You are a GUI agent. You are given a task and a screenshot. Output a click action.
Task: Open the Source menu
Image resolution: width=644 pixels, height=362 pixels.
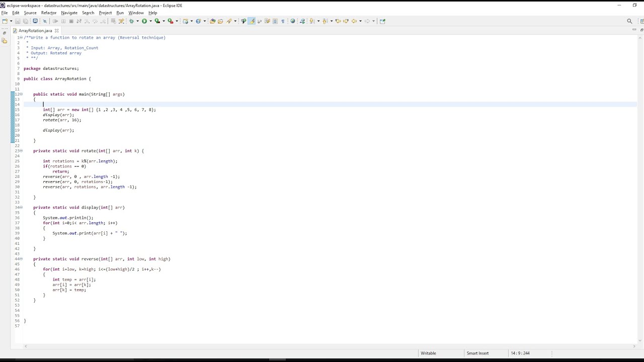point(30,13)
